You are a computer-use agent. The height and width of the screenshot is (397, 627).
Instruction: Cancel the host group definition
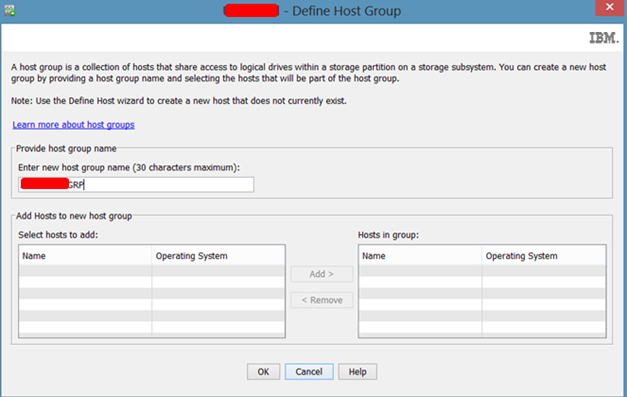309,372
